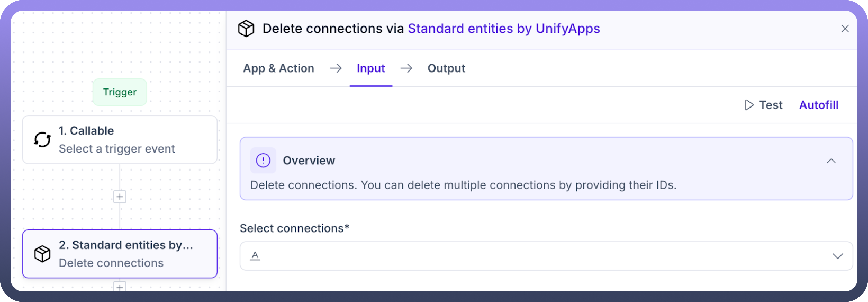Viewport: 868px width, 302px height.
Task: Click inside Select connections field
Action: coord(539,256)
